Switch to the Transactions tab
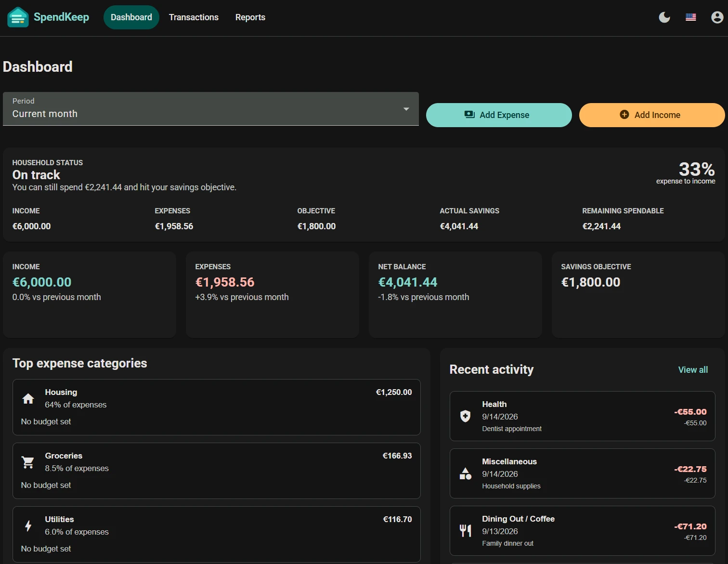The height and width of the screenshot is (564, 728). (x=194, y=17)
